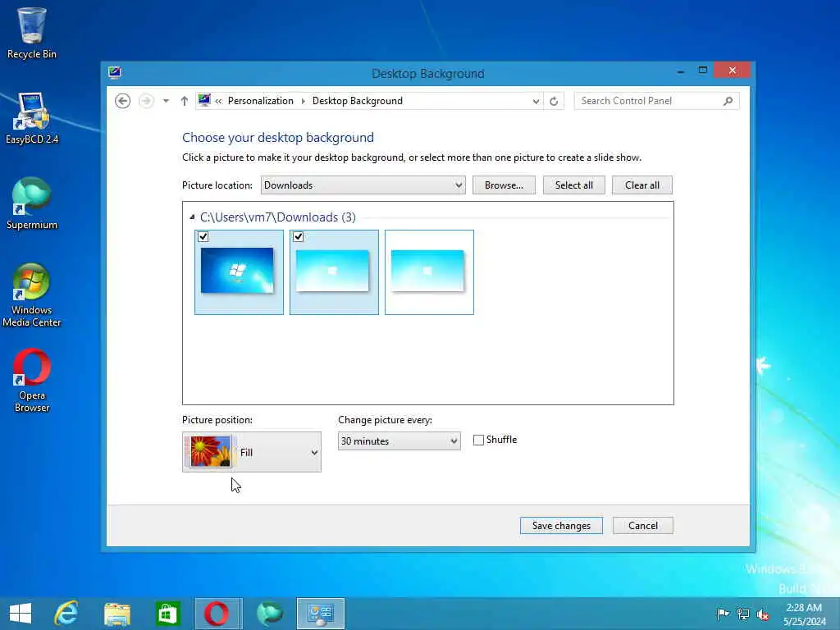Click Save changes
Viewport: 840px width, 630px height.
561,526
